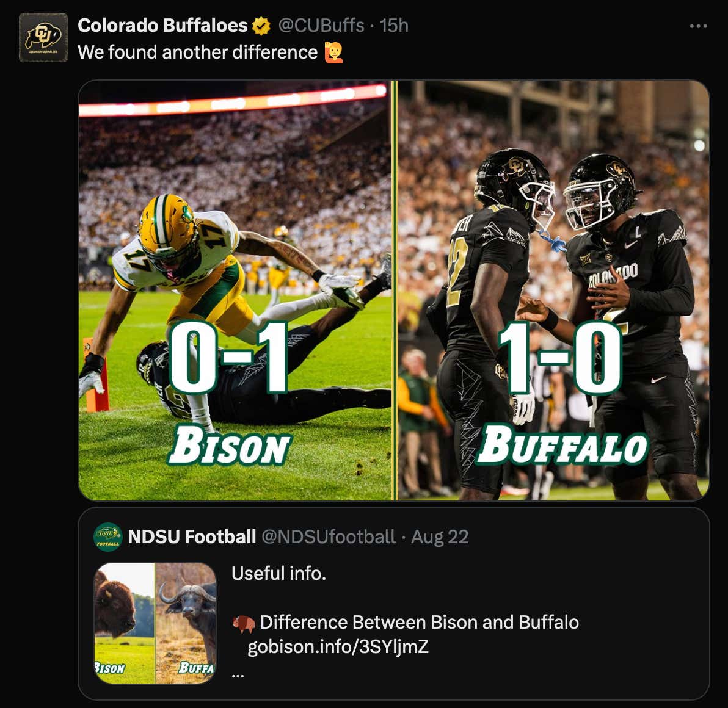Open the bison versus buffalo comparison thumbnail
Viewport: 728px width, 708px height.
tap(154, 621)
